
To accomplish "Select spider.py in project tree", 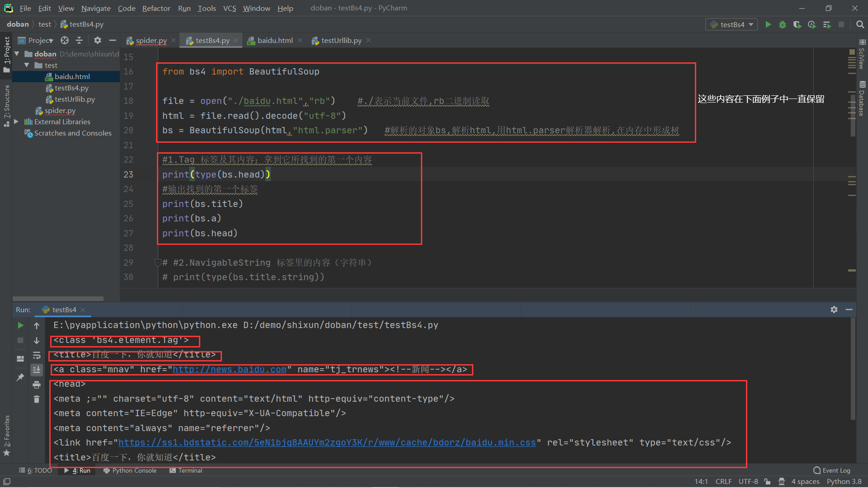I will (x=60, y=110).
